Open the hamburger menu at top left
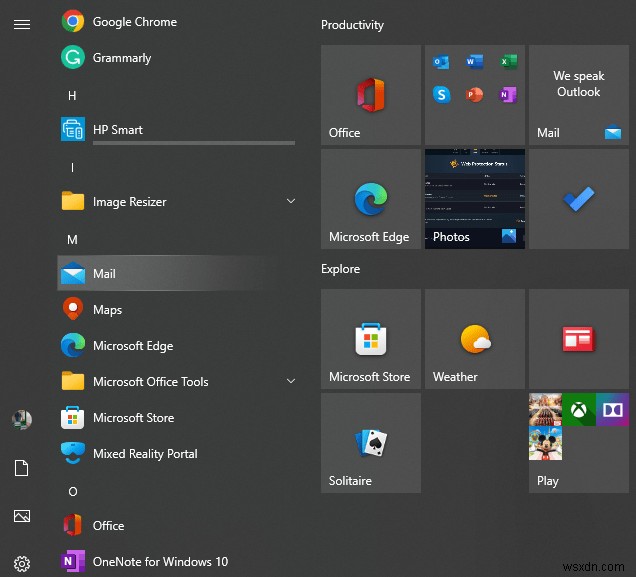Screen dimensions: 636x577 pyautogui.click(x=22, y=25)
